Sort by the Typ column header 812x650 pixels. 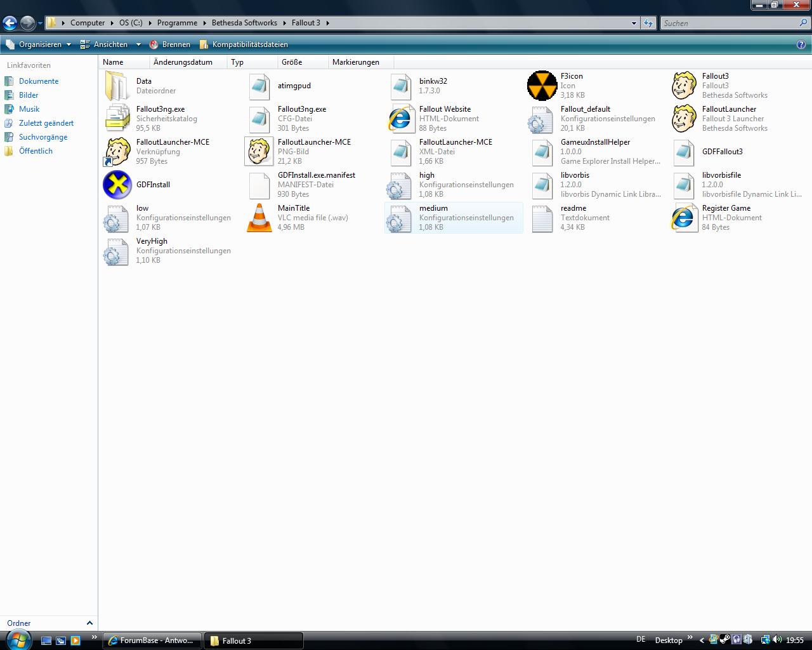tap(253, 62)
